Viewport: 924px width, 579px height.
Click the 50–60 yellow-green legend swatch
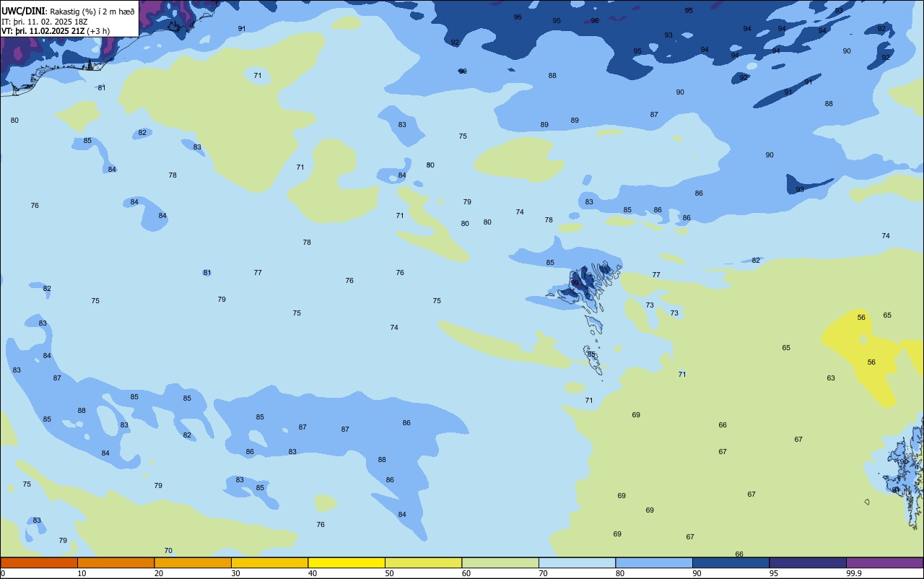423,562
